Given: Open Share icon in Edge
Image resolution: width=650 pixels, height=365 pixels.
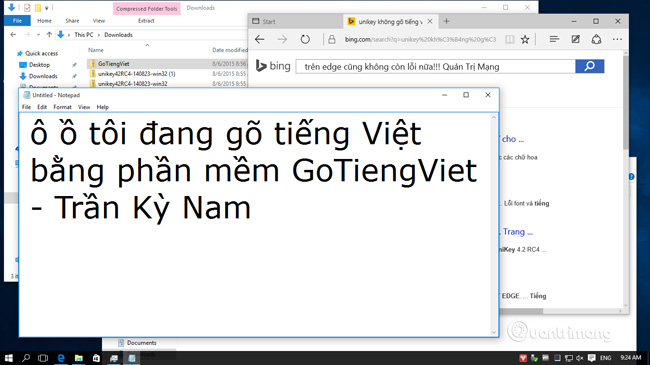Looking at the screenshot, I should (x=596, y=39).
